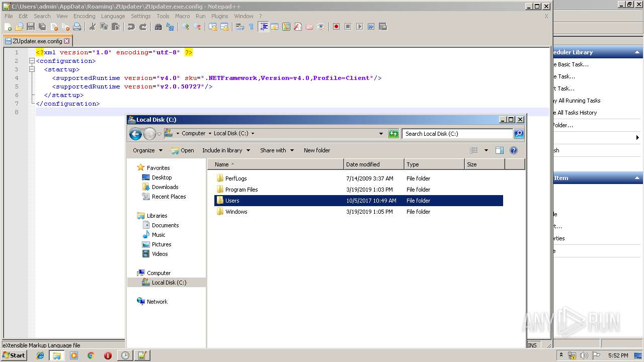The height and width of the screenshot is (362, 644).
Task: Open the Share with dropdown
Action: (x=277, y=150)
